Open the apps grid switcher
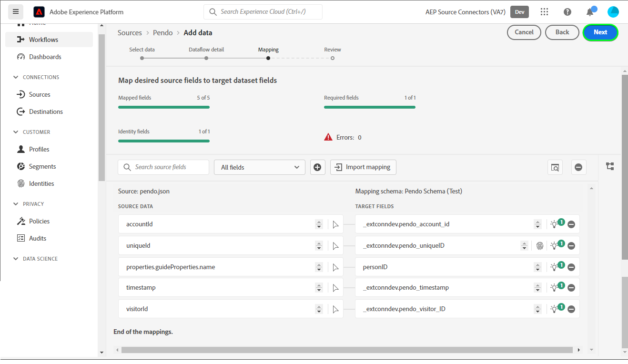The height and width of the screenshot is (364, 628). 545,12
